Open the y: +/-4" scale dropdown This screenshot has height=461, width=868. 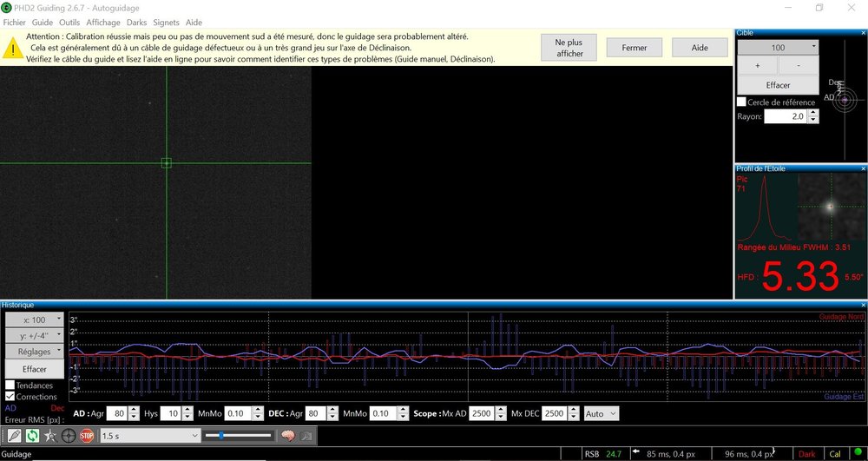[35, 335]
